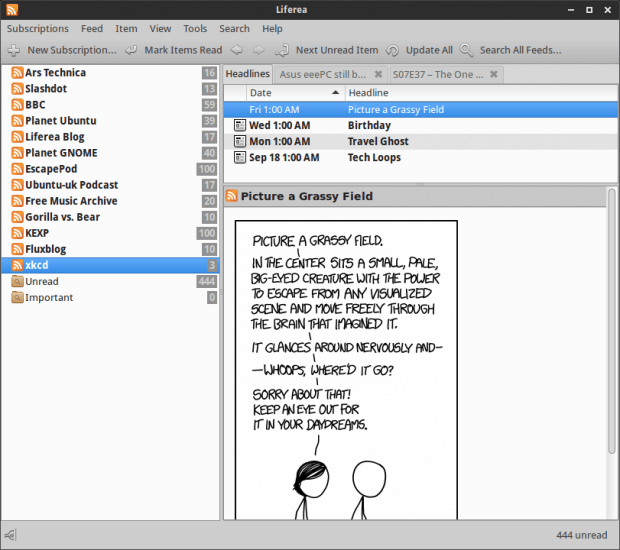Click the Next Unread Item icon

pos(282,50)
